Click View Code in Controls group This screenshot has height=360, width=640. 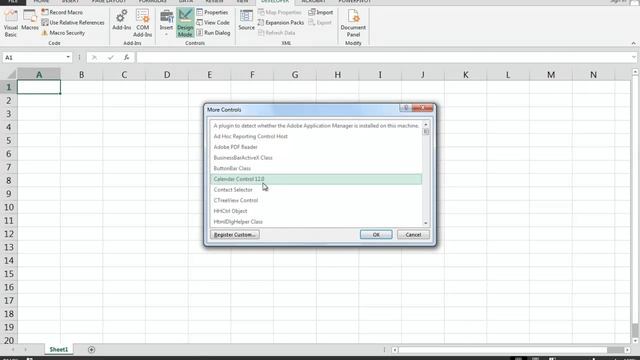pos(213,22)
